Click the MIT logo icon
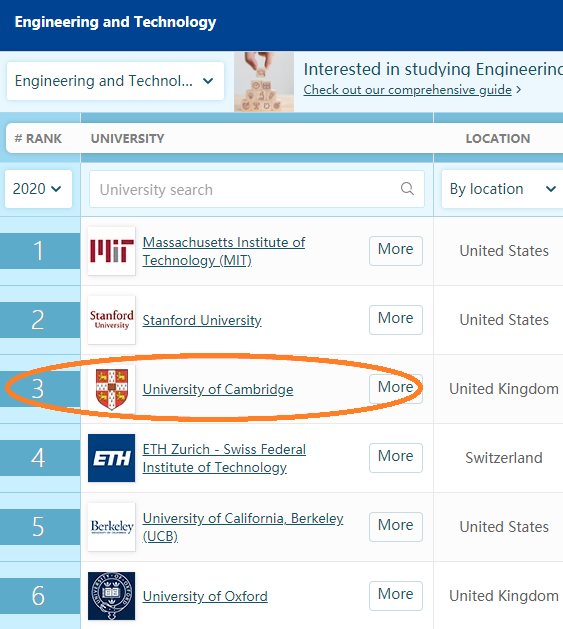This screenshot has height=629, width=563. 112,251
